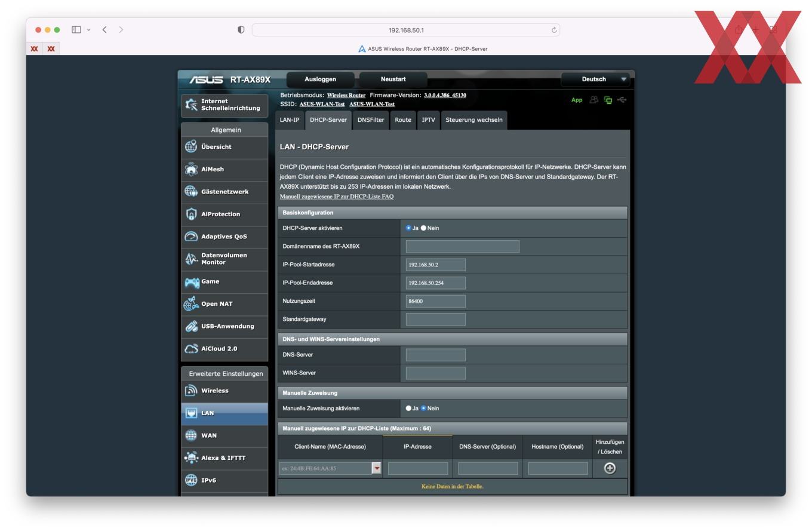Screen dimensions: 812x531
Task: Open AiCloud 2.0 cloud icon
Action: [191, 349]
